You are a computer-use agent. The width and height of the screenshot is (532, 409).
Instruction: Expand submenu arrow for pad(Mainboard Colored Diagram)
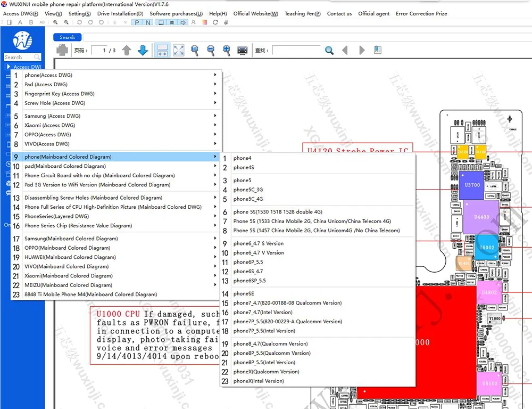tap(215, 166)
